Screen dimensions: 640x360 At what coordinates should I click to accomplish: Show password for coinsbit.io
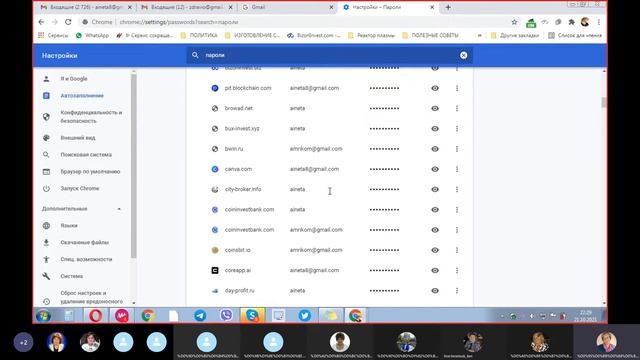coord(435,250)
